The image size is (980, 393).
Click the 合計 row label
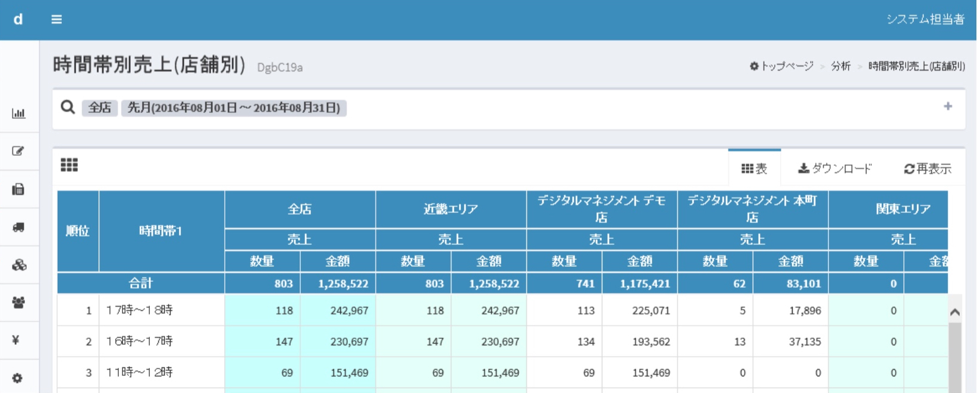pyautogui.click(x=141, y=283)
